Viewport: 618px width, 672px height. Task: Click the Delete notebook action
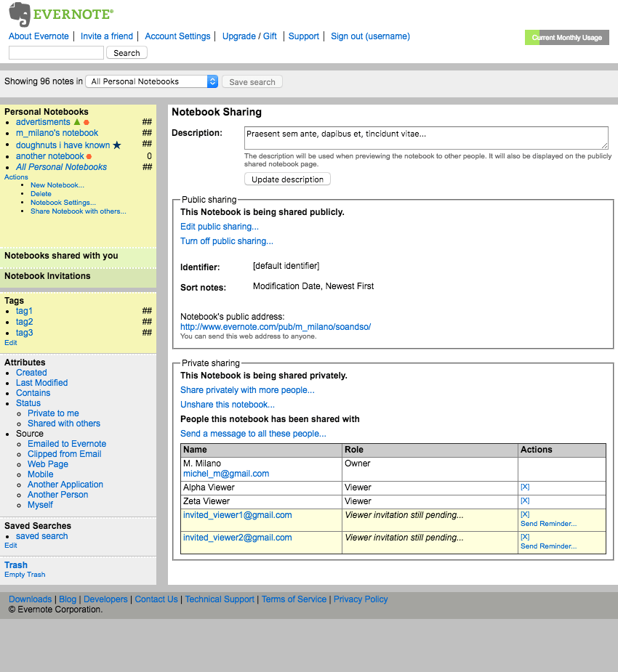click(x=41, y=194)
